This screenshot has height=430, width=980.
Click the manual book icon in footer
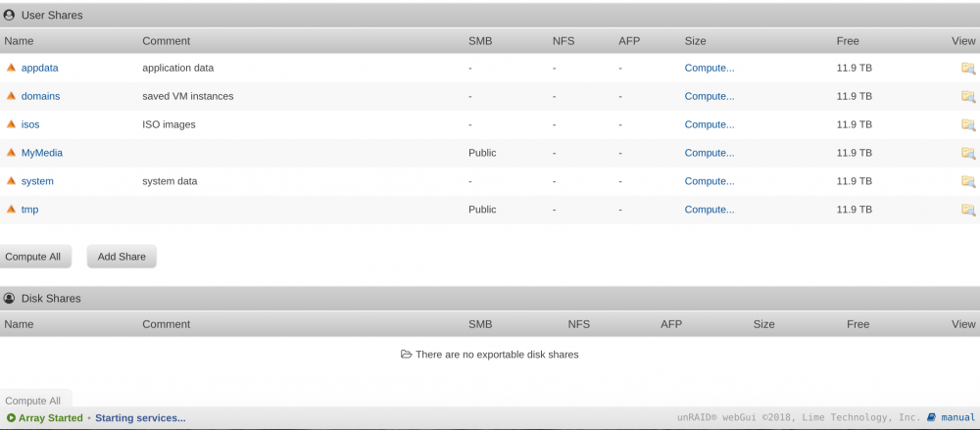pos(931,417)
